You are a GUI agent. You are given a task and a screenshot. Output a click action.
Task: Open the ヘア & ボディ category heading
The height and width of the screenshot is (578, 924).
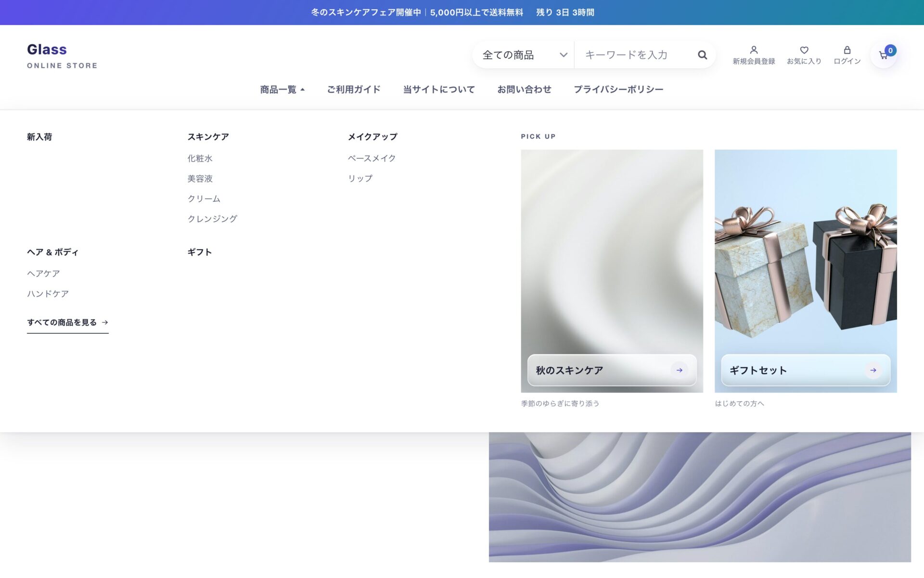tap(52, 252)
